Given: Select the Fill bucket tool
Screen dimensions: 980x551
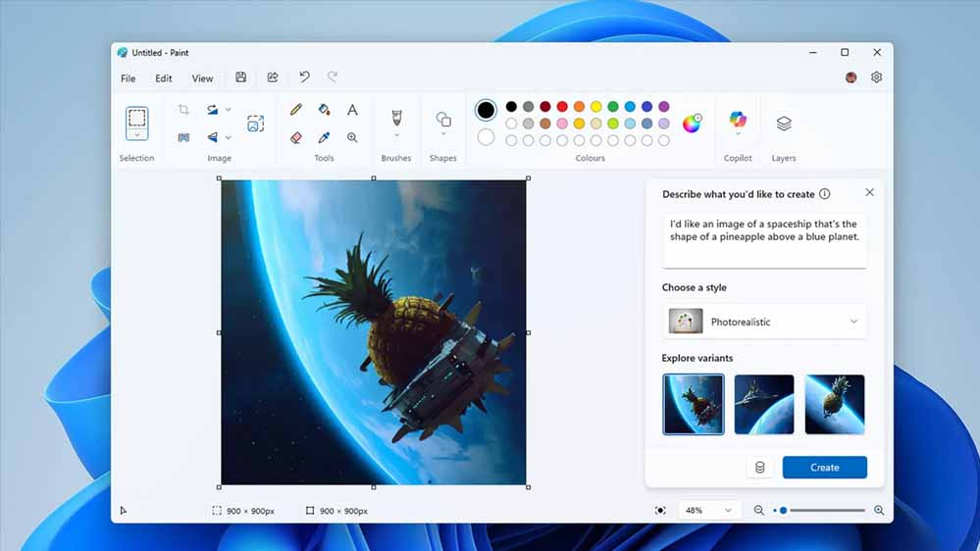Looking at the screenshot, I should click(x=324, y=110).
